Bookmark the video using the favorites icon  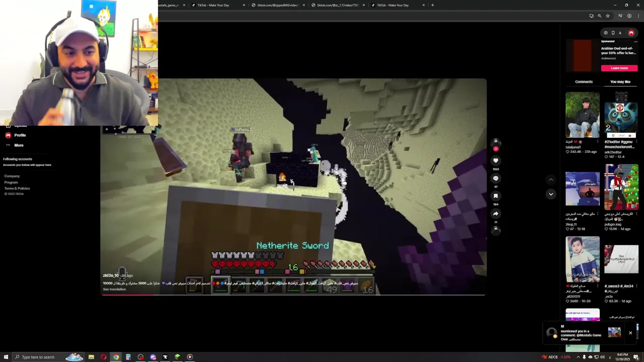click(x=496, y=196)
